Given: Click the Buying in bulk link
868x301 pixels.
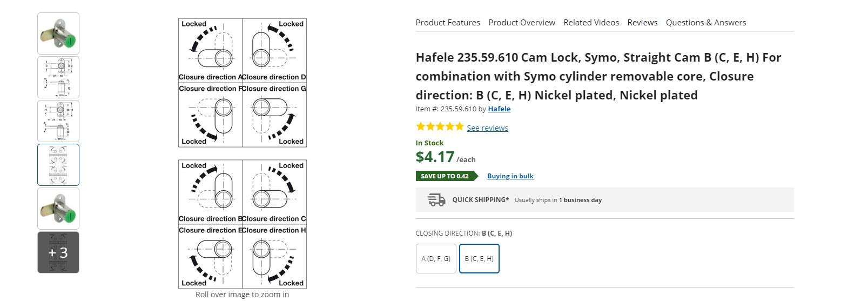Looking at the screenshot, I should pos(510,176).
